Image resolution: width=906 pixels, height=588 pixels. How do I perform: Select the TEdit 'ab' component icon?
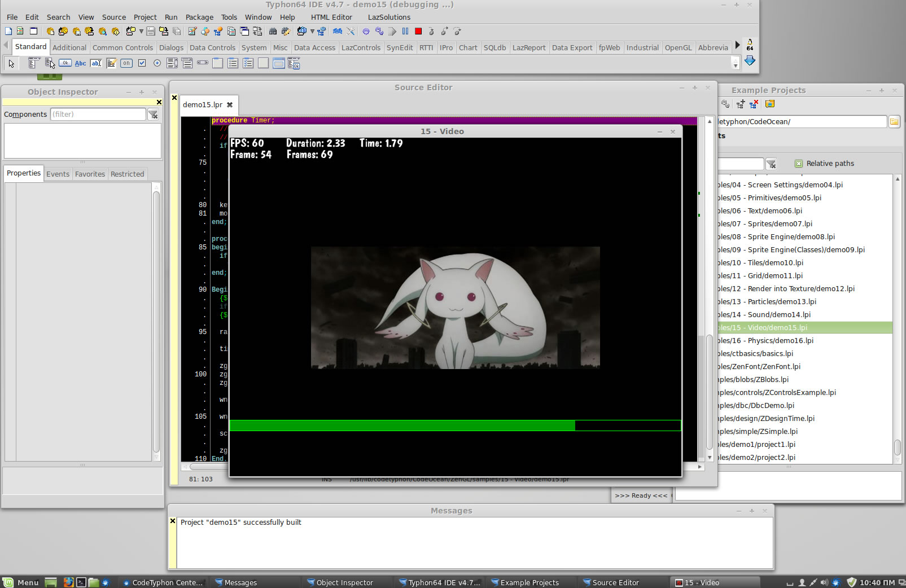coord(96,63)
